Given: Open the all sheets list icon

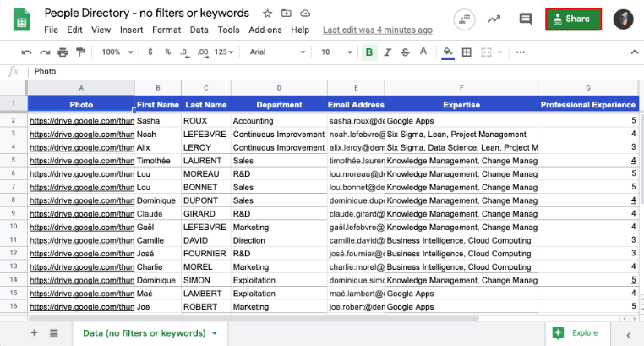Looking at the screenshot, I should point(54,332).
